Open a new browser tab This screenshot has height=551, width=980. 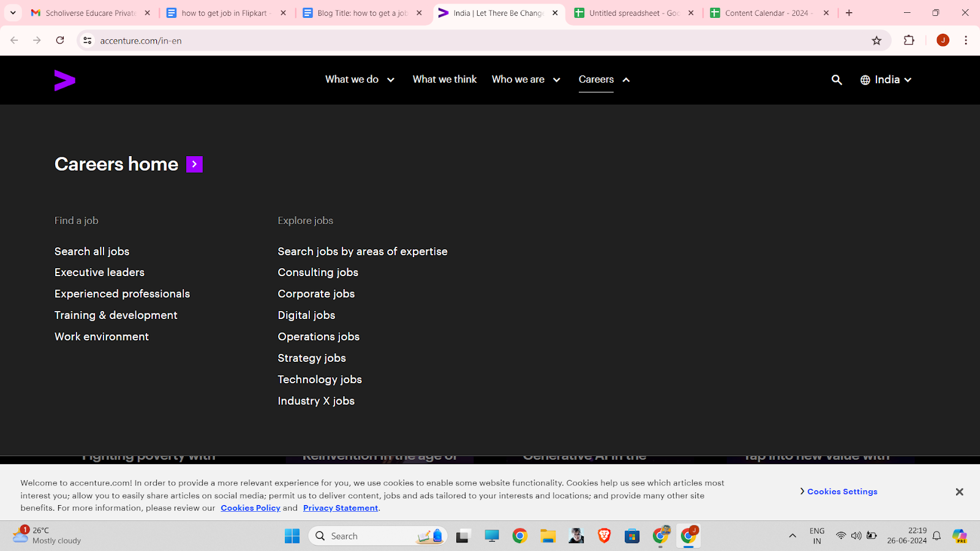[x=849, y=13]
